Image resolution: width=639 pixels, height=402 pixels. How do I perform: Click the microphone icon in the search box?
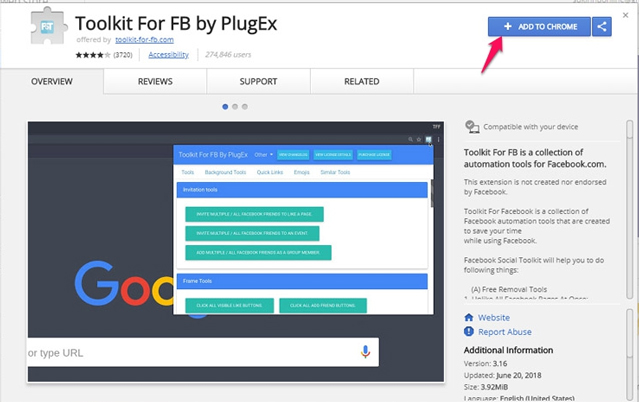366,352
